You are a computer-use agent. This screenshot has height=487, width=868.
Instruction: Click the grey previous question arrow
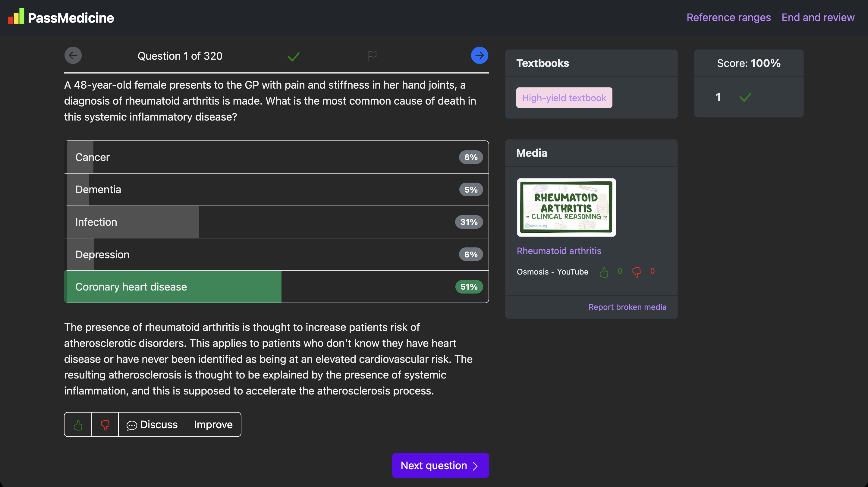tap(73, 56)
